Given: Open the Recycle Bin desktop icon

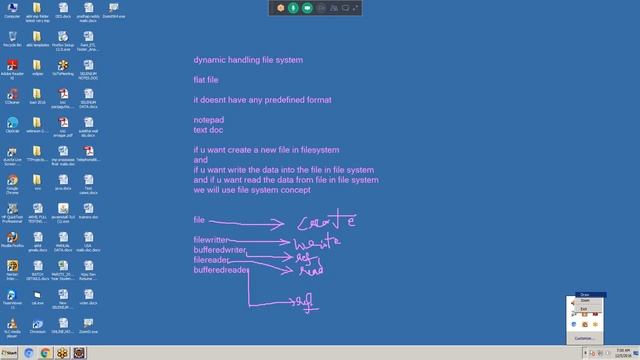Looking at the screenshot, I should [12, 39].
